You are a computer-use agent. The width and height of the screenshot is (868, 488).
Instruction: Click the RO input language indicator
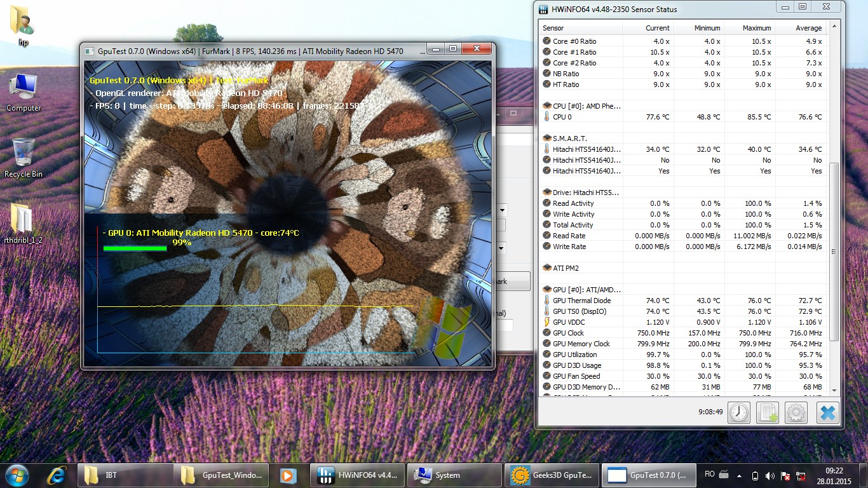(x=710, y=474)
